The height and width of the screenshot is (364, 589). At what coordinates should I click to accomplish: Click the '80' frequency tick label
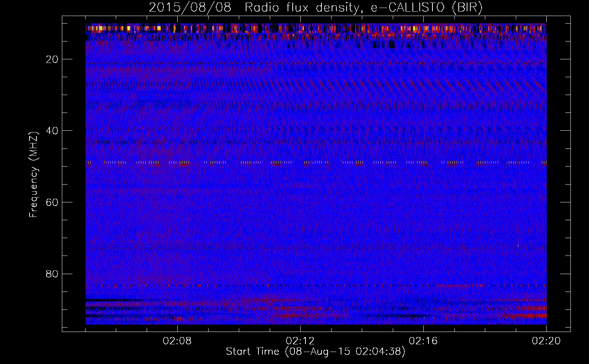point(52,274)
